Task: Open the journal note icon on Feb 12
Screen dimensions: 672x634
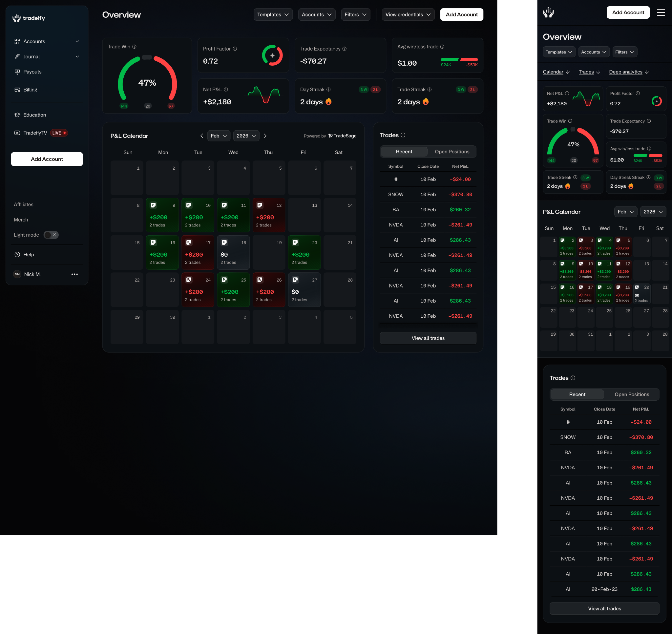Action: (x=260, y=205)
